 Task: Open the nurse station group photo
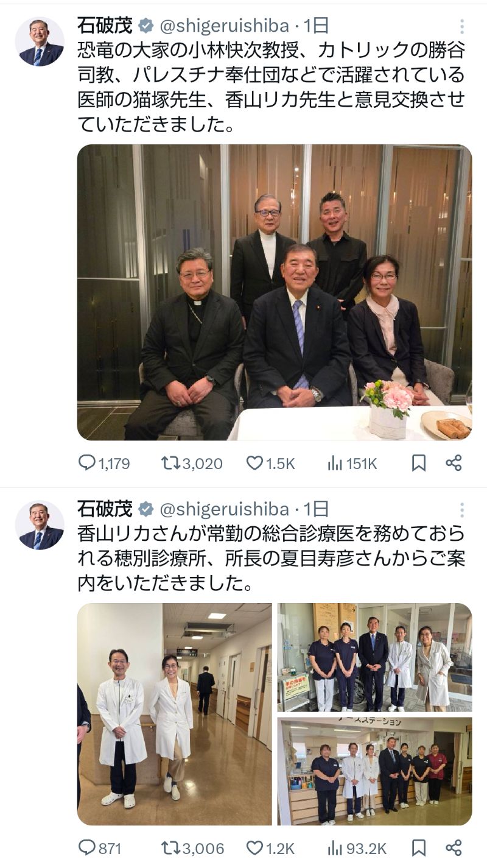tap(375, 771)
